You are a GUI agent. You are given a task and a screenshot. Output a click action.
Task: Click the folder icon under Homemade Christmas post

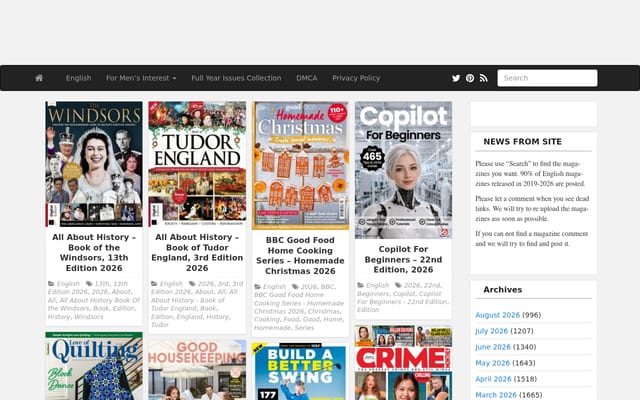257,287
